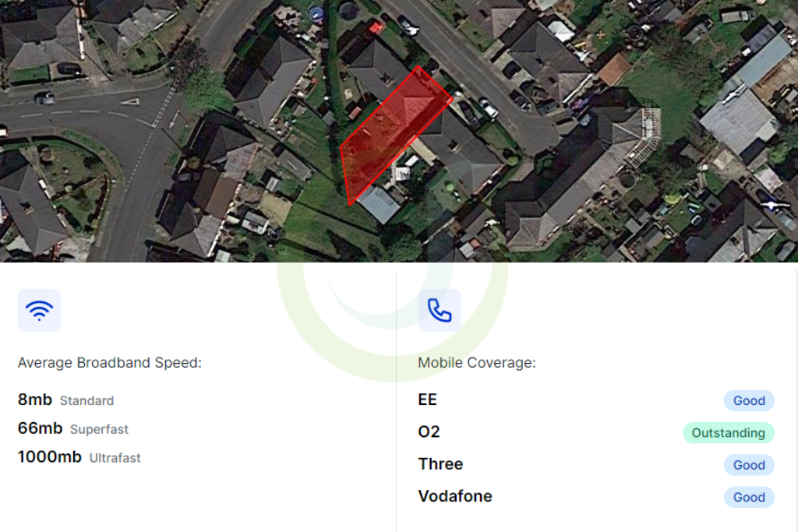Click the blue Wi-Fi broadband icon
Viewport: 798px width, 532px height.
pos(39,310)
